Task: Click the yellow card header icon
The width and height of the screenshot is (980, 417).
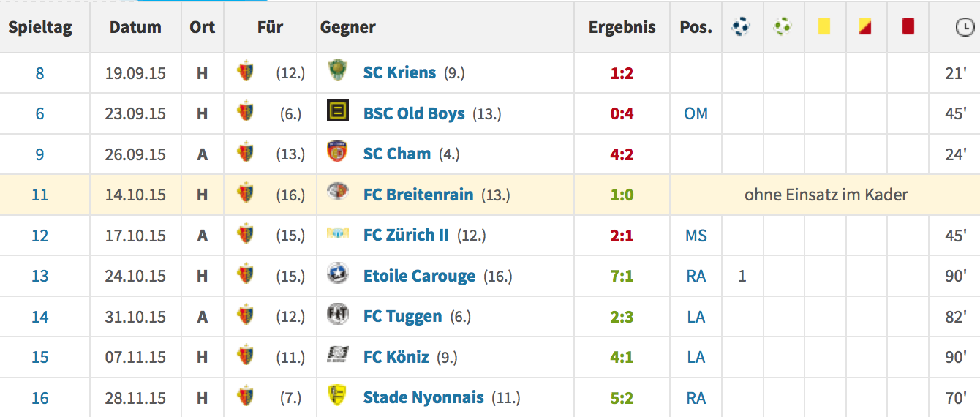Action: [x=824, y=27]
